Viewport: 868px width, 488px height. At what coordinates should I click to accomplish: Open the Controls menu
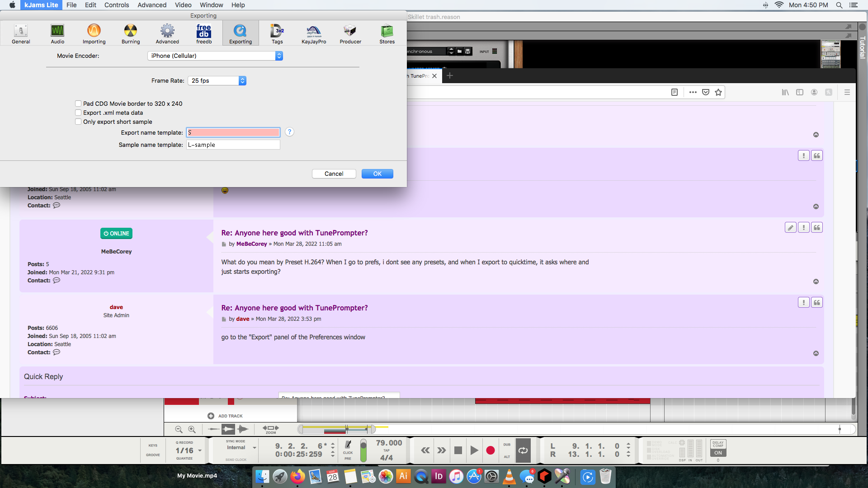pyautogui.click(x=116, y=5)
